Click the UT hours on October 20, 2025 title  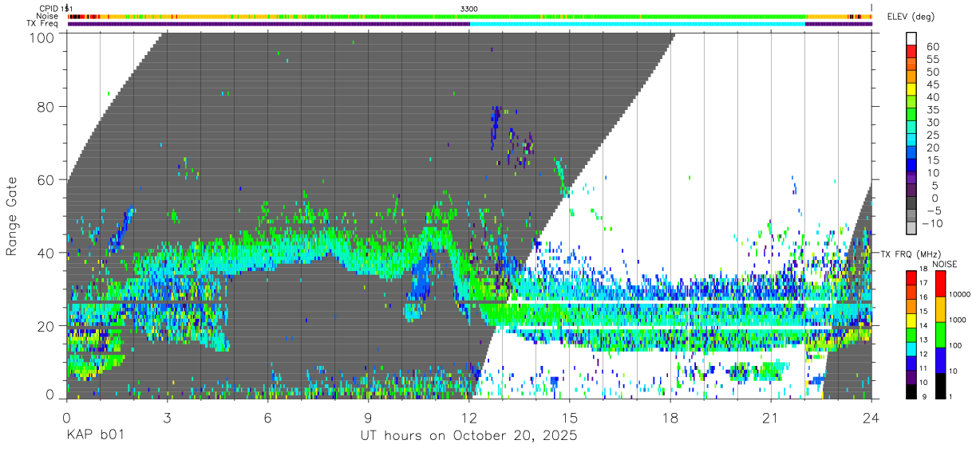468,436
